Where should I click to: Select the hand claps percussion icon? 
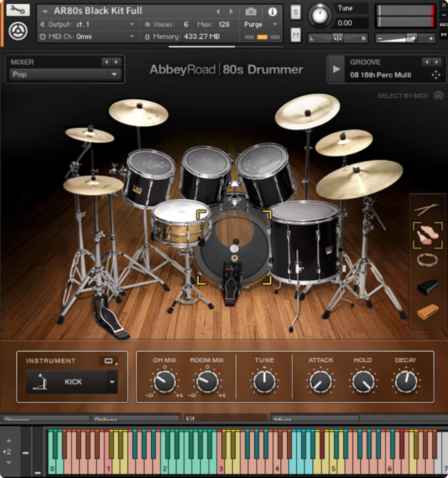click(428, 235)
